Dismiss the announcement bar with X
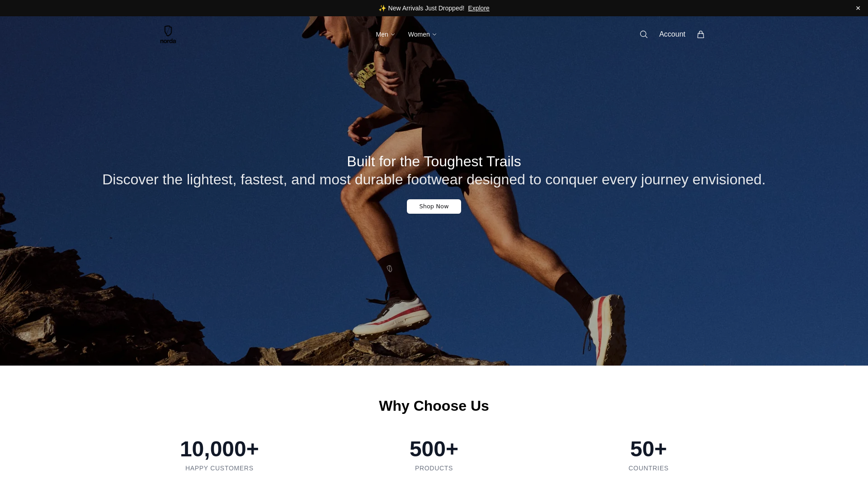 coord(858,8)
